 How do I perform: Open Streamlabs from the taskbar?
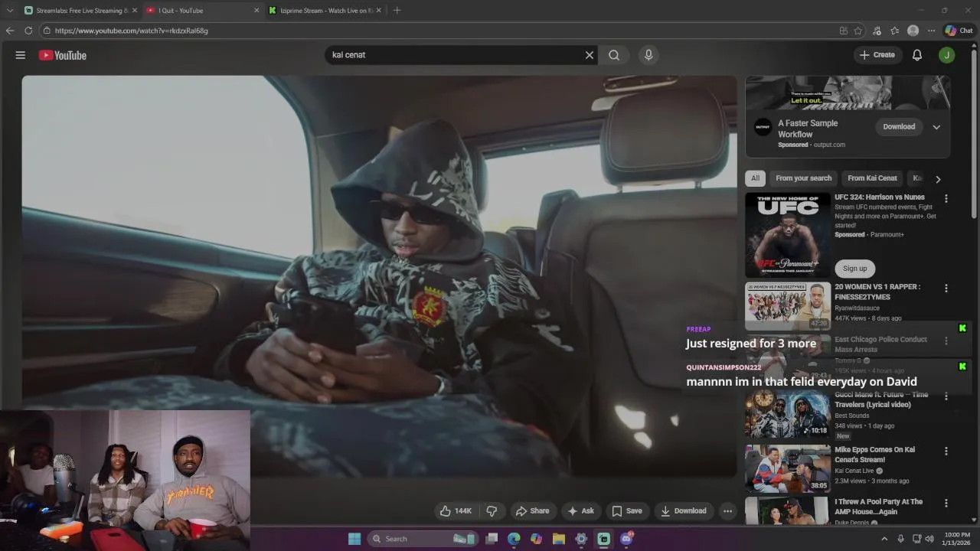click(x=604, y=539)
